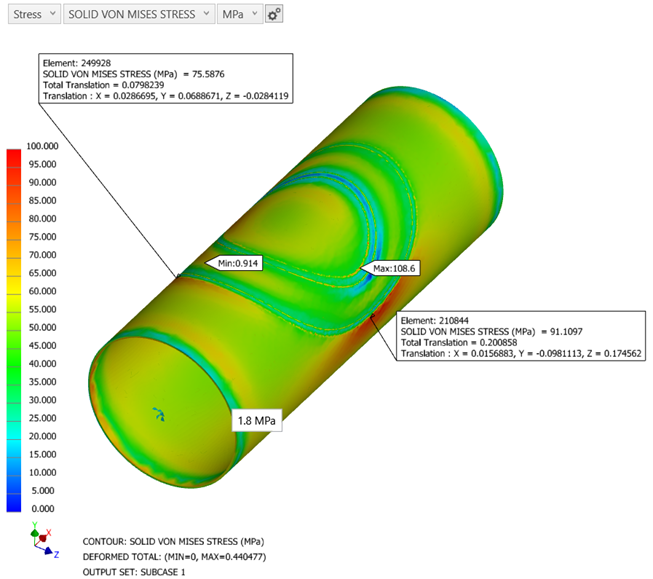This screenshot has width=653, height=579.
Task: Open the MPa units dropdown
Action: [241, 14]
